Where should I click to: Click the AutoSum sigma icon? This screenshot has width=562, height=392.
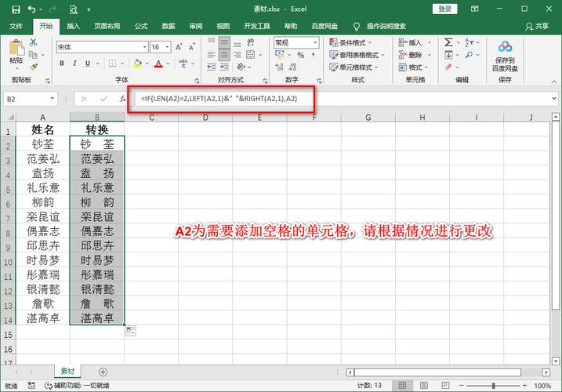(x=448, y=42)
